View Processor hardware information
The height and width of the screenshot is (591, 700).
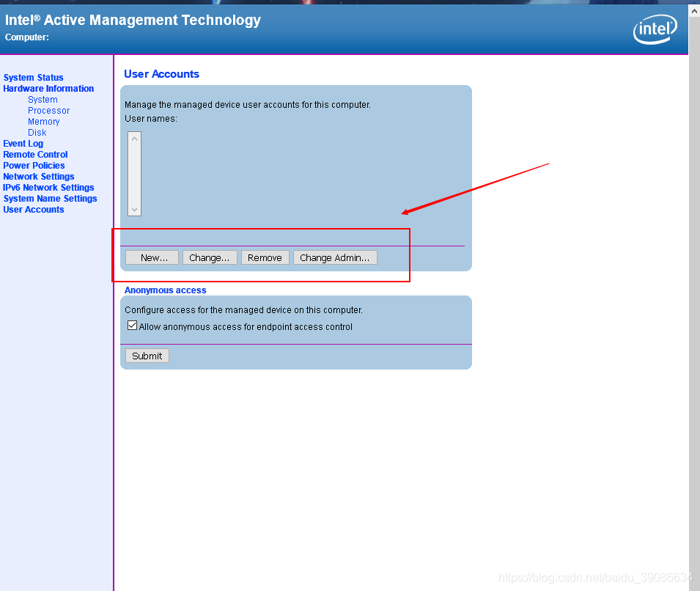point(48,110)
